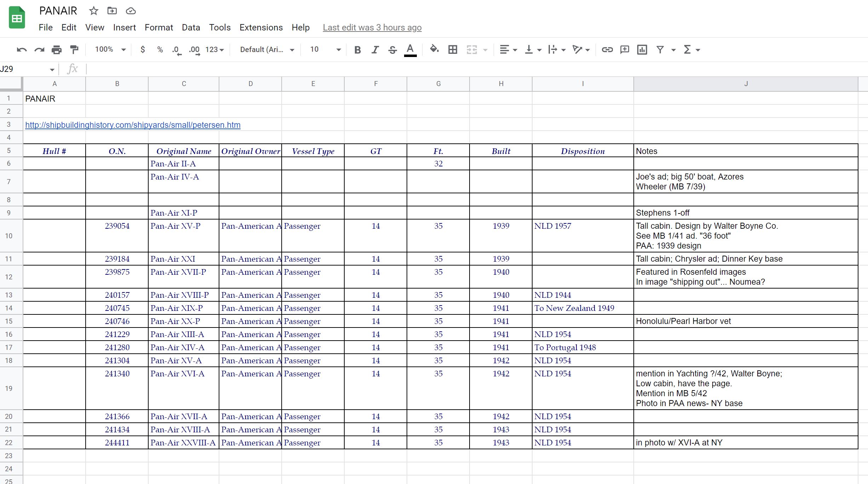Open the View menu

click(x=94, y=28)
